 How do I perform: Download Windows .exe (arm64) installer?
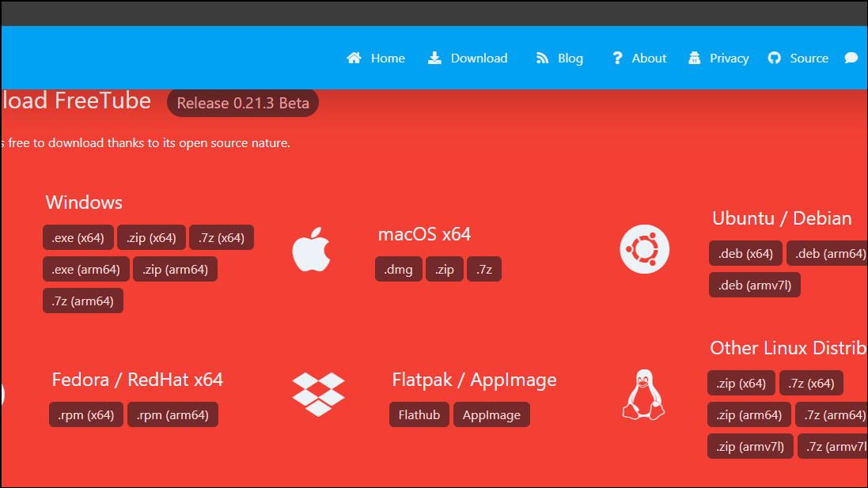pos(85,269)
